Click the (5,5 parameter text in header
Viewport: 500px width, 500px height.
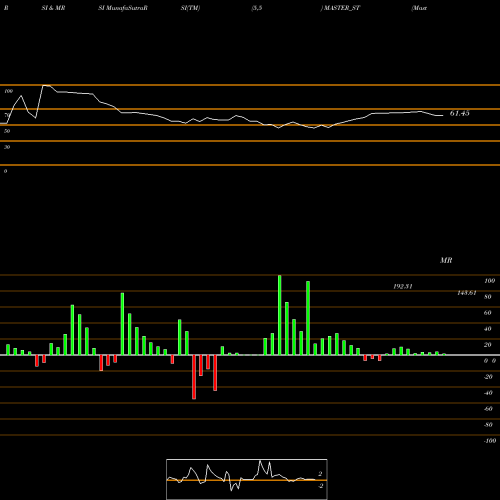tap(257, 8)
